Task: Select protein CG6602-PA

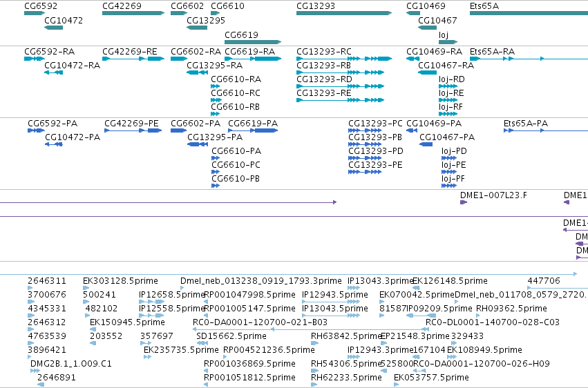Action: 196,123
